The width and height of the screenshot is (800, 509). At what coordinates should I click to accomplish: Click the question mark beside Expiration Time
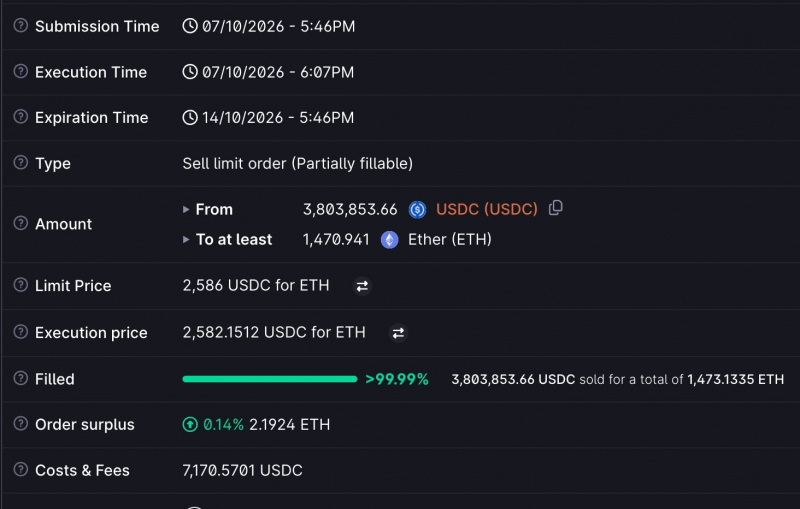(x=20, y=116)
